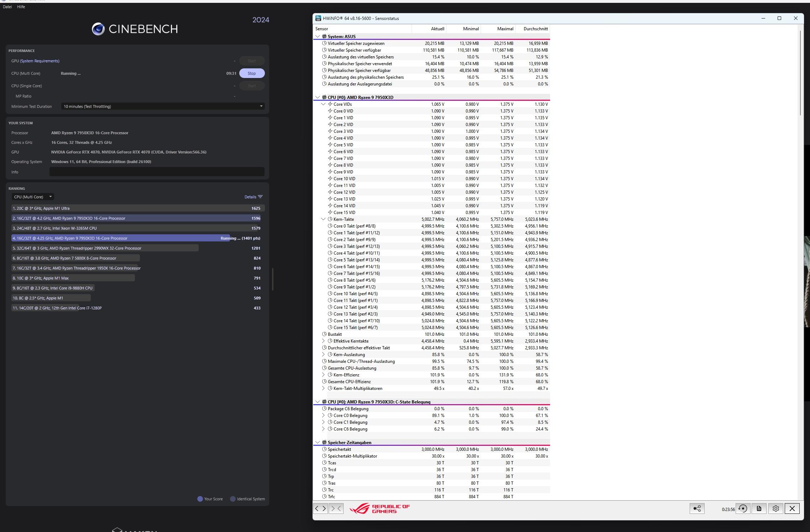810x532 pixels.
Task: Click the Details link in Ranking
Action: point(250,197)
